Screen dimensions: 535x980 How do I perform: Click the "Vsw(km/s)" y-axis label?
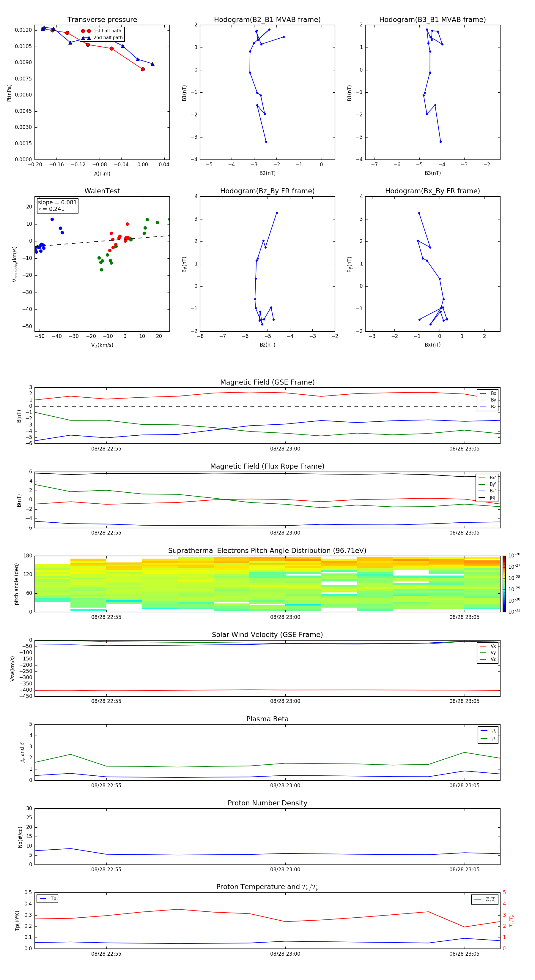click(12, 668)
